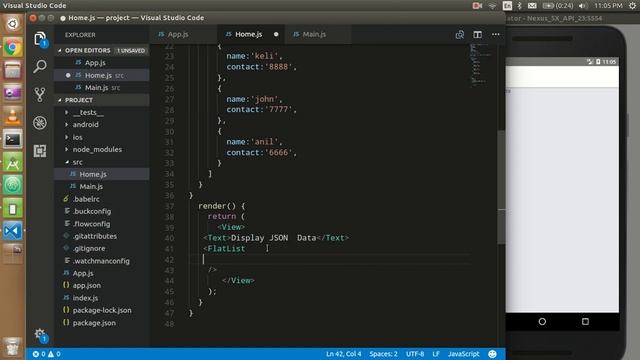640x360 pixels.
Task: Click the Open Changes editor icon
Action: point(460,35)
